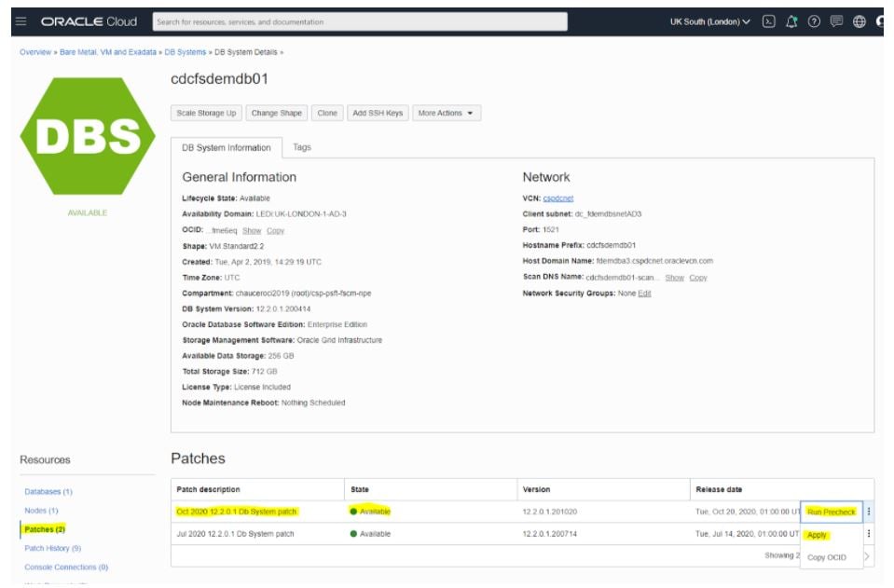Click version 12.2.0.1.201020 cell
This screenshot has width=894, height=588.
550,512
